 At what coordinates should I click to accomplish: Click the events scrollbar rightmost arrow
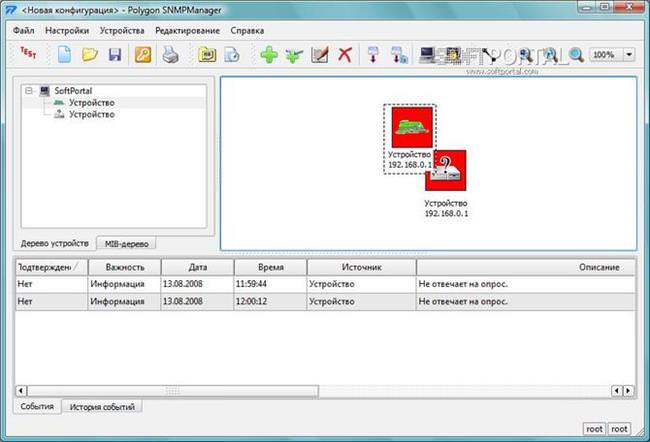(629, 391)
